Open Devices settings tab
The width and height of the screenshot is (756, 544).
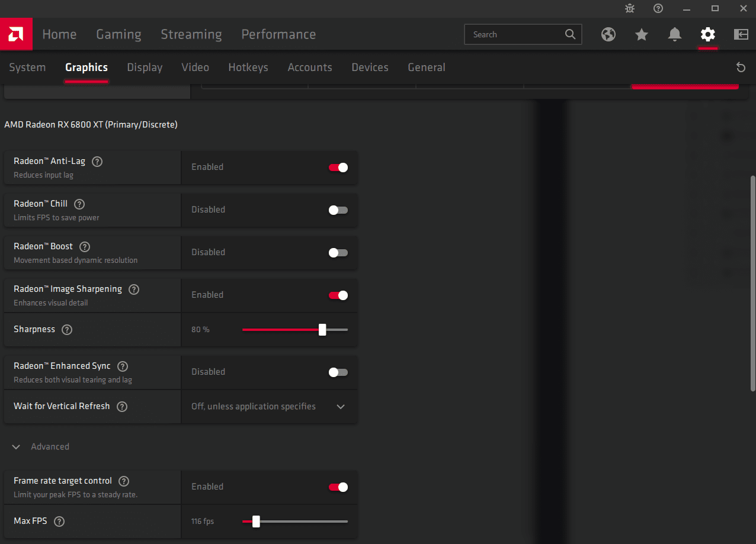coord(370,67)
